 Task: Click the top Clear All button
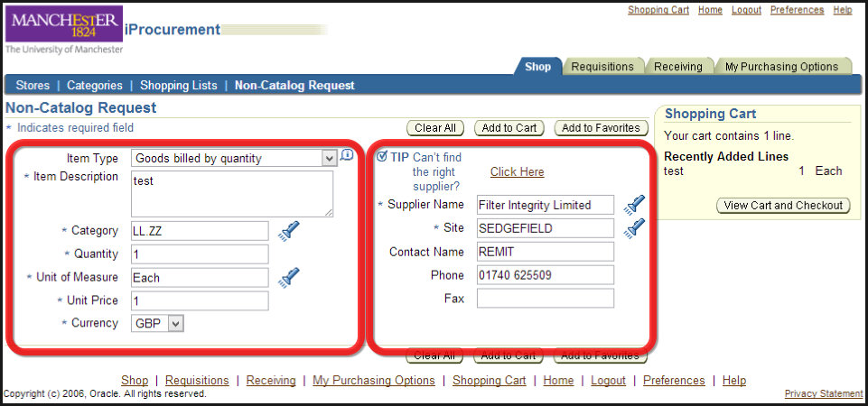tap(435, 128)
